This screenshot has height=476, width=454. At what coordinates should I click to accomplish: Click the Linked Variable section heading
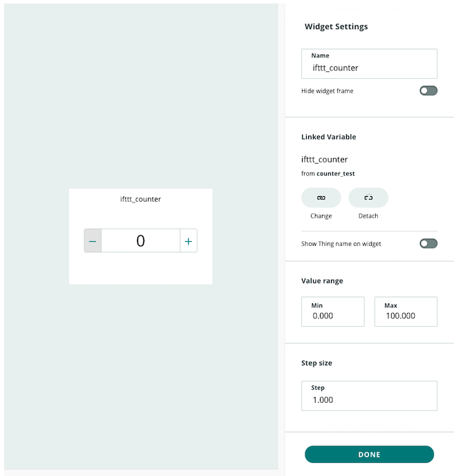click(328, 137)
